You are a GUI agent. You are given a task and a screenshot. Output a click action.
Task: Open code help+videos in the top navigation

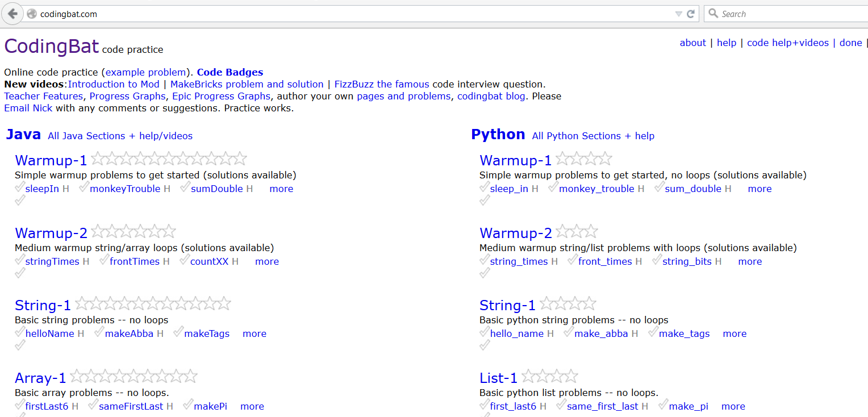[x=787, y=43]
